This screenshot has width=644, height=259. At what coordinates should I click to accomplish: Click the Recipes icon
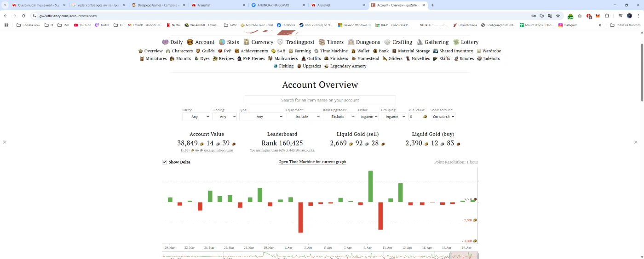tap(215, 58)
